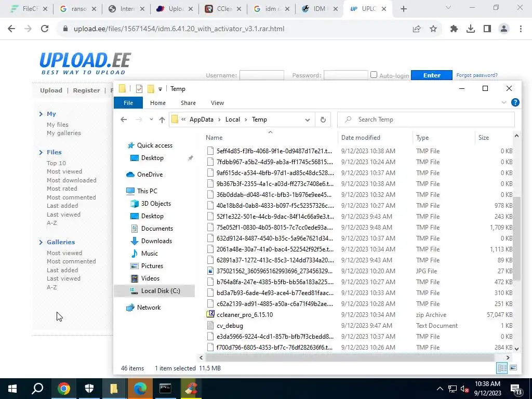532x399 pixels.
Task: Switch to details view layout icon
Action: pos(502,368)
